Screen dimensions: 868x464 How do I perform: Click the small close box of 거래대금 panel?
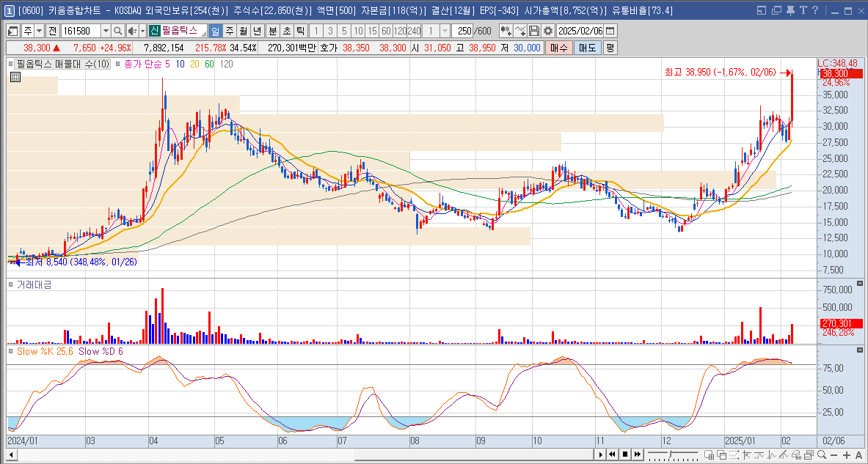point(859,284)
